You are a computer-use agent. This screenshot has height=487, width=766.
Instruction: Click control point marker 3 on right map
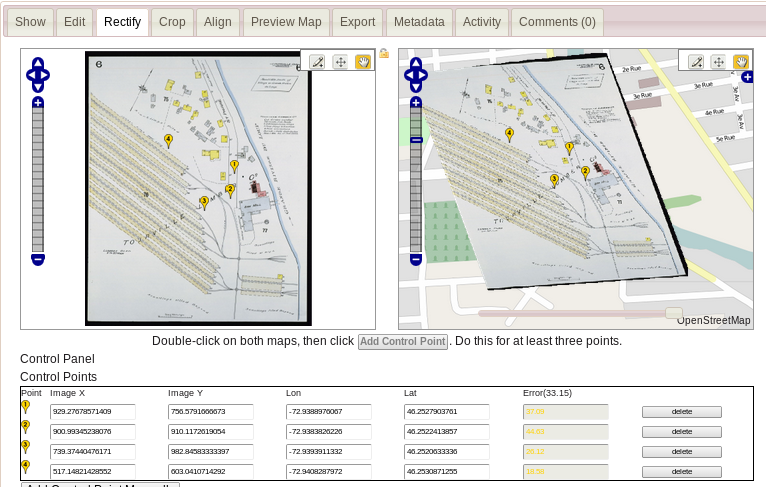click(x=554, y=181)
